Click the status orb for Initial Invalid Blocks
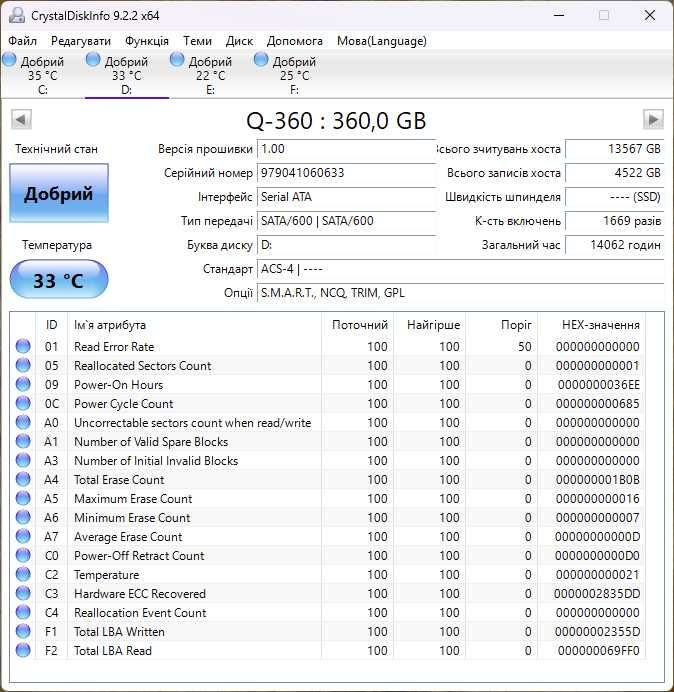The image size is (674, 692). [x=23, y=460]
